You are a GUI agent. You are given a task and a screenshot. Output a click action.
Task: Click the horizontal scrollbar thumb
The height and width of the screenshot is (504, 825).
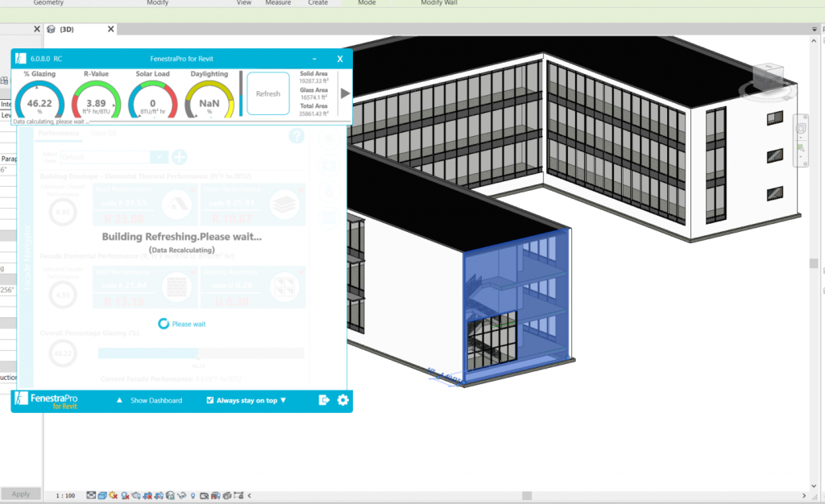coord(527,496)
